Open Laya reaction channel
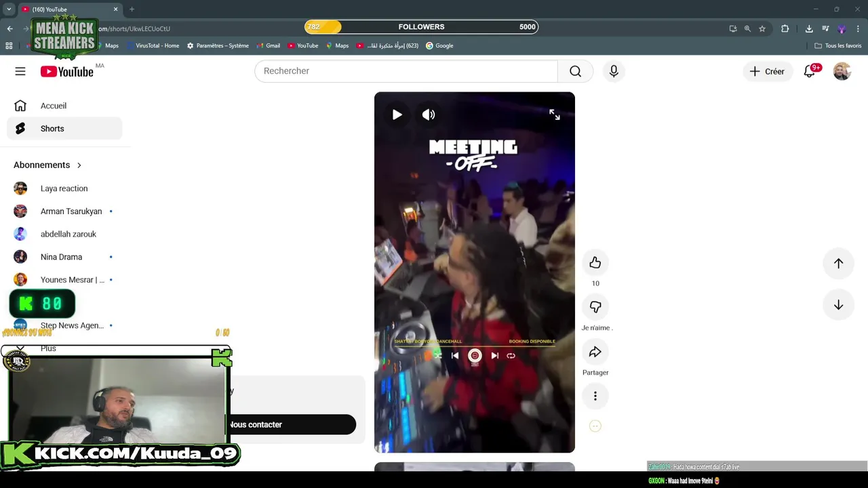This screenshot has width=868, height=488. coord(64,188)
